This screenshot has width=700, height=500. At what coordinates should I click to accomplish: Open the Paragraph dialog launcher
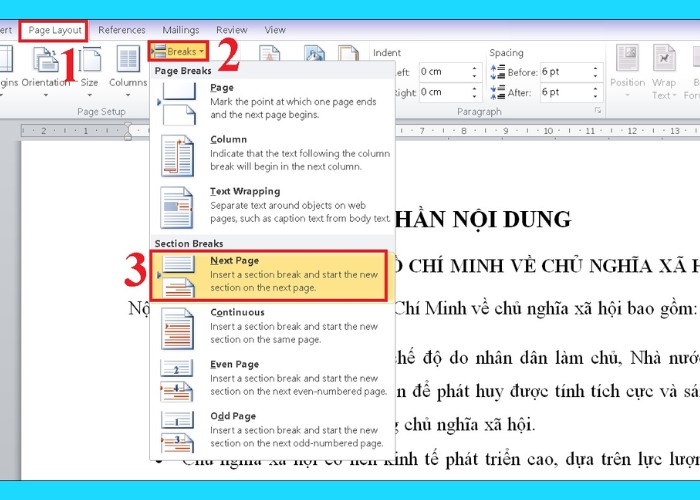pos(598,111)
